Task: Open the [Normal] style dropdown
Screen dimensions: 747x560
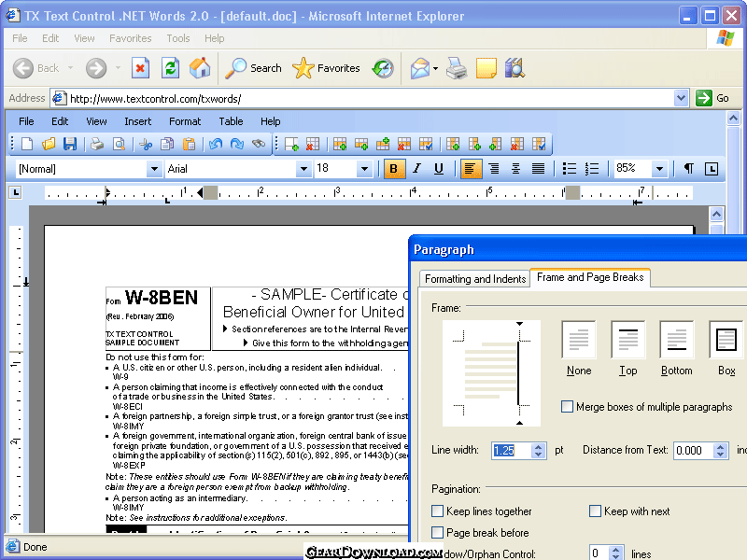Action: pos(154,169)
